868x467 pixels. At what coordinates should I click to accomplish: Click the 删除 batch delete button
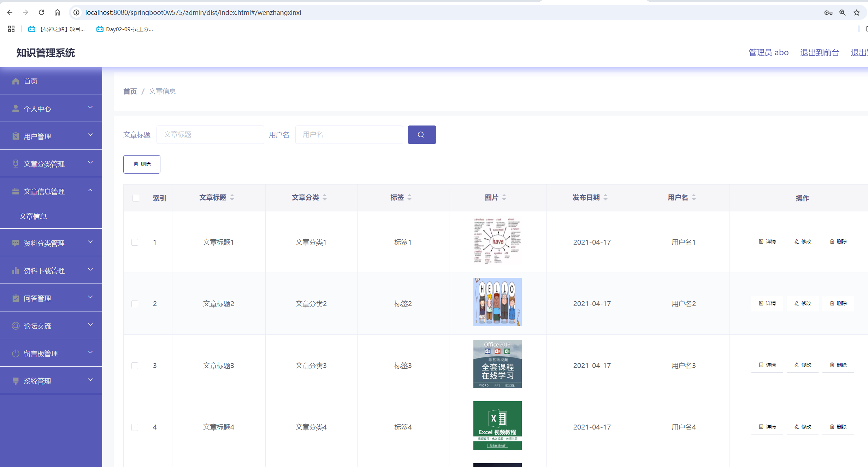[141, 164]
